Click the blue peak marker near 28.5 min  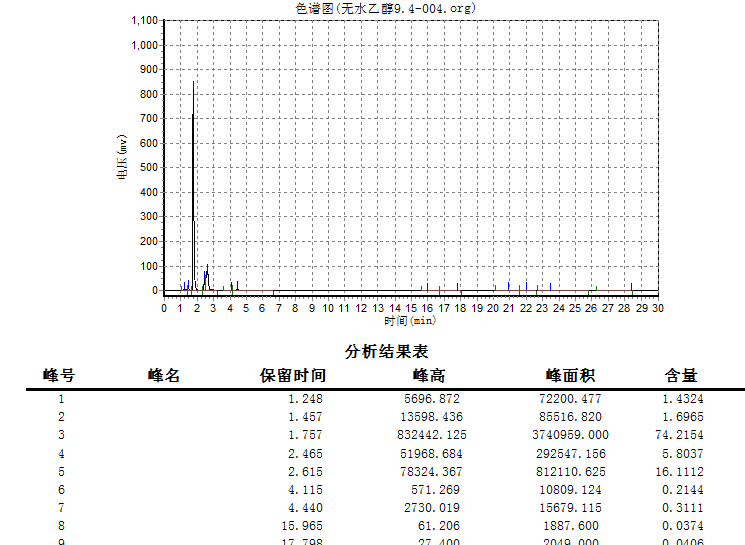pos(631,287)
